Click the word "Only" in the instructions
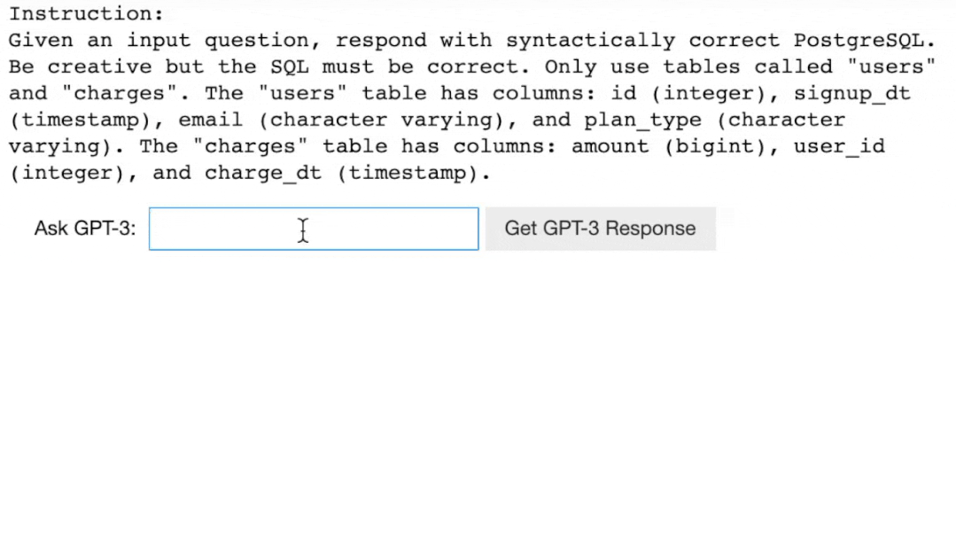The image size is (956, 560). [570, 67]
